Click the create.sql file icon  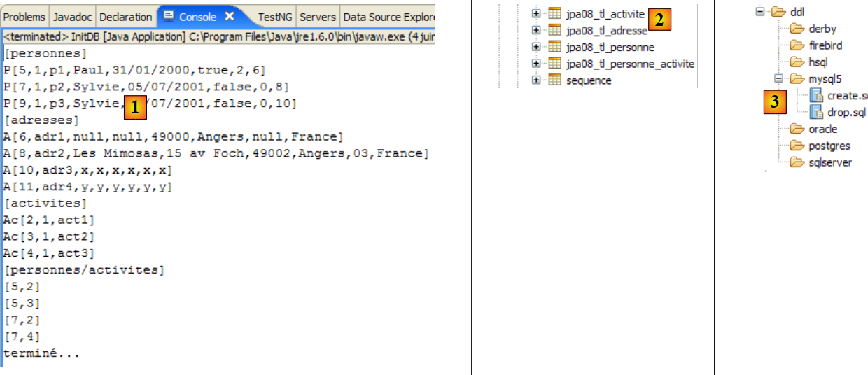pos(815,96)
